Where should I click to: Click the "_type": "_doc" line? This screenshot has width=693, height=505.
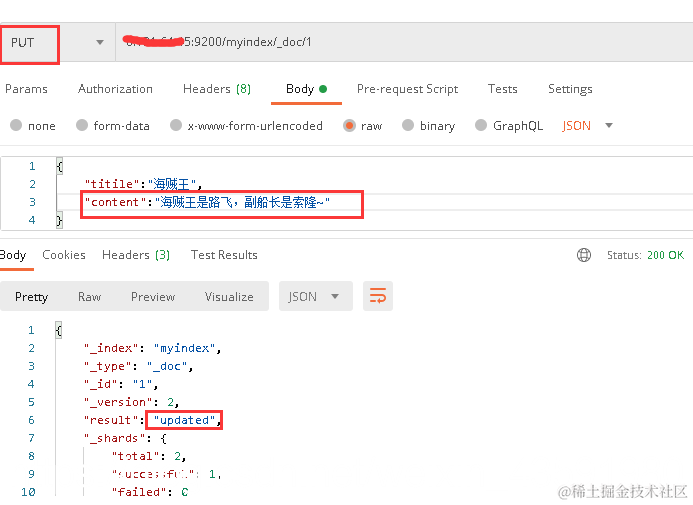[x=138, y=366]
